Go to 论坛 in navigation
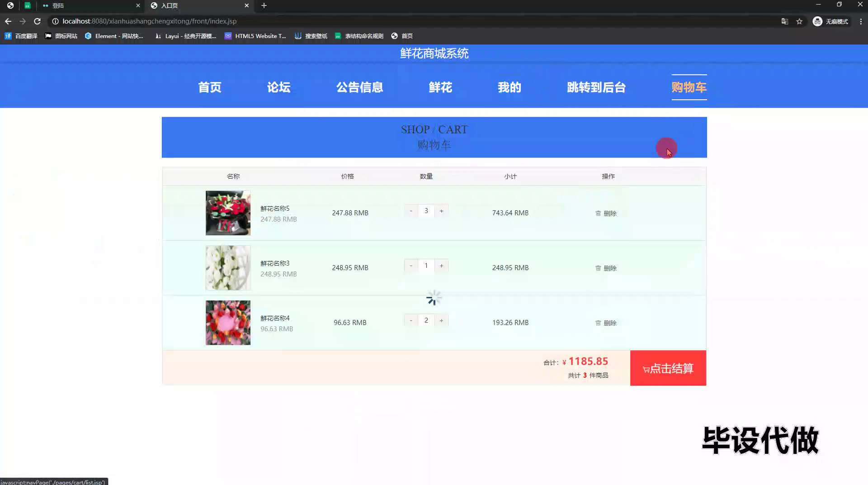This screenshot has width=868, height=485. [278, 87]
